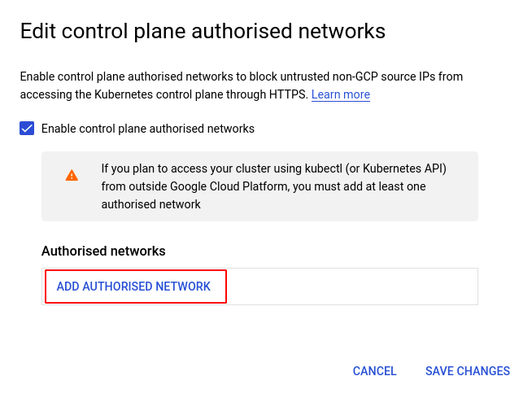Click the dialog description paragraph

pos(241,85)
